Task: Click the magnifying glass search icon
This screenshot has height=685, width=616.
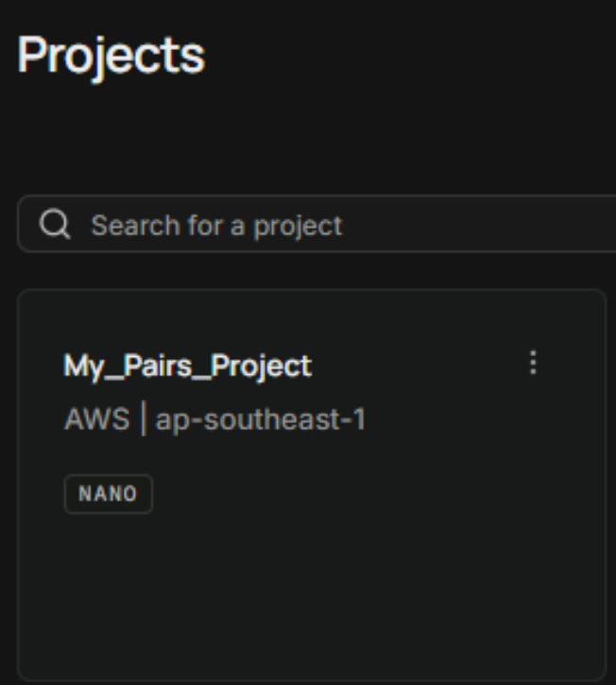Action: point(55,224)
